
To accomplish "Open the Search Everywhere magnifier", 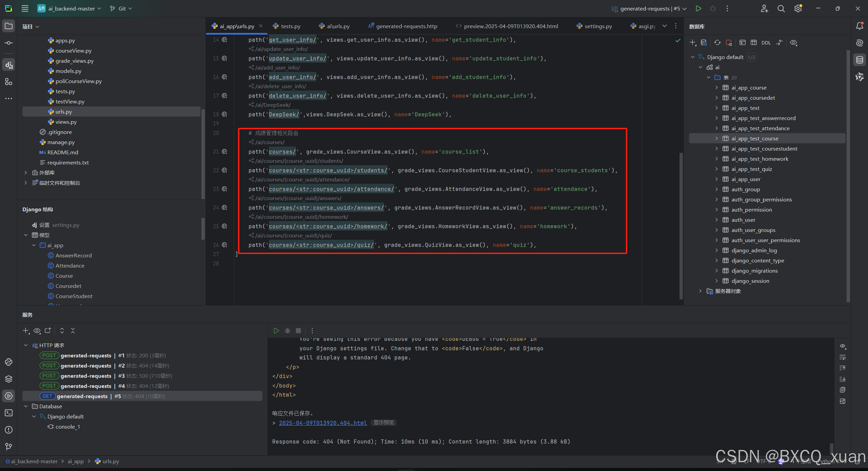I will [781, 8].
